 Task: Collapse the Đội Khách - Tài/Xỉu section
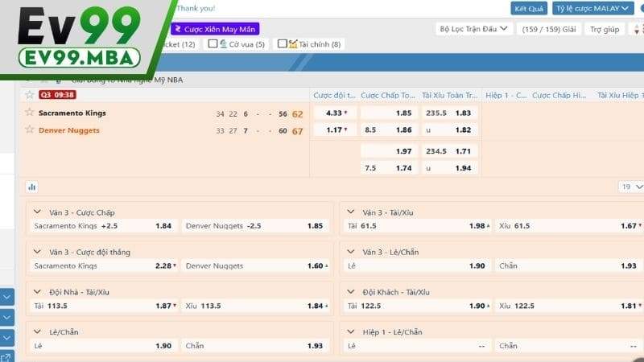(351, 292)
